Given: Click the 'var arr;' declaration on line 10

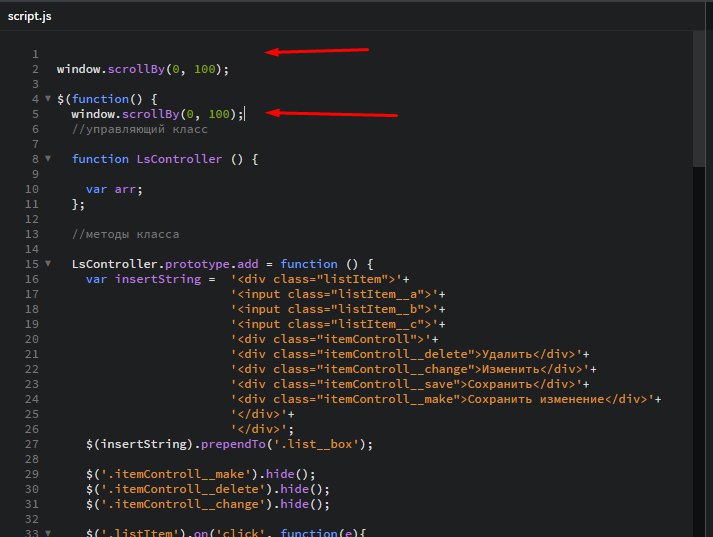Looking at the screenshot, I should pos(114,189).
